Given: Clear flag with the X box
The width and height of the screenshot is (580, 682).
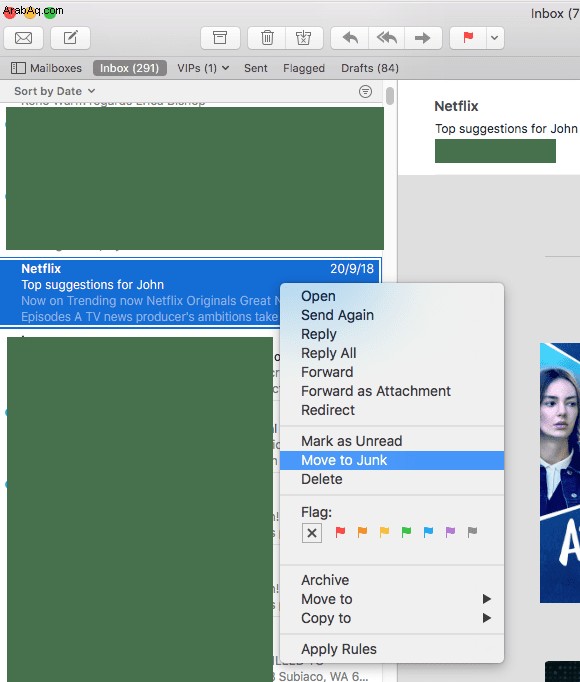Looking at the screenshot, I should (x=312, y=533).
